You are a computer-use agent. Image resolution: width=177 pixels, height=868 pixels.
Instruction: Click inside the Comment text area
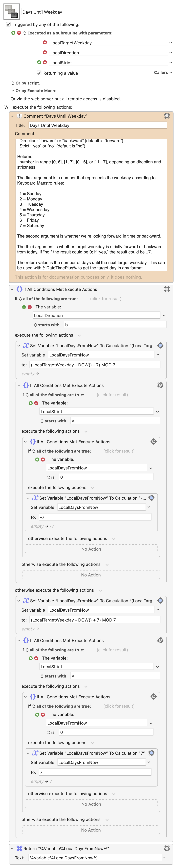tap(91, 205)
